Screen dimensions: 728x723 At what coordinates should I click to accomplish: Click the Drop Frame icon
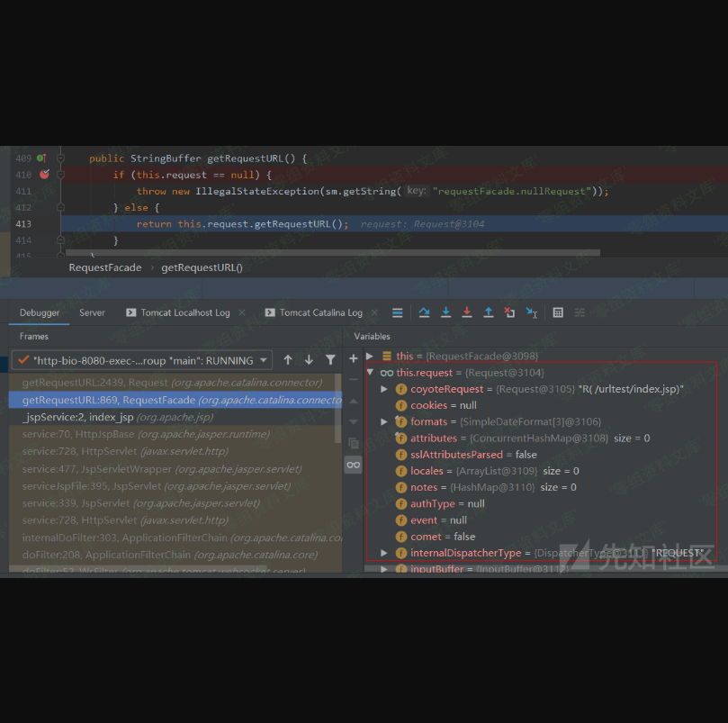(x=510, y=312)
